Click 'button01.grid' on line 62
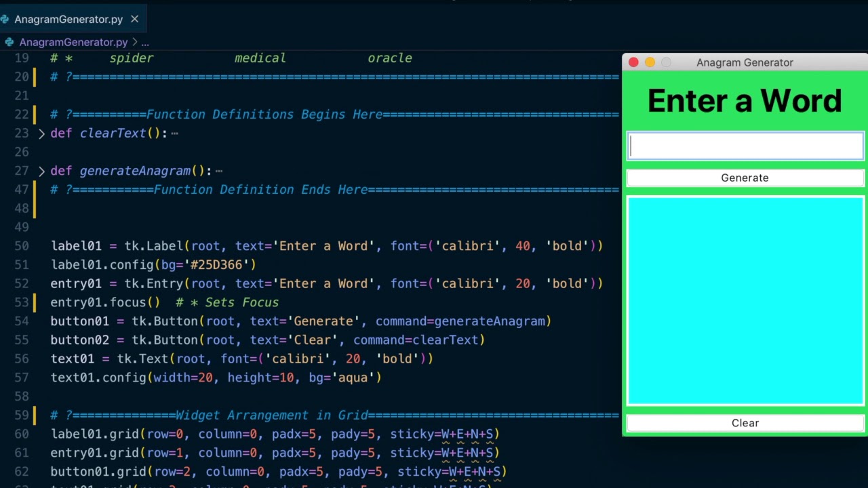Image resolution: width=868 pixels, height=488 pixels. coord(98,472)
